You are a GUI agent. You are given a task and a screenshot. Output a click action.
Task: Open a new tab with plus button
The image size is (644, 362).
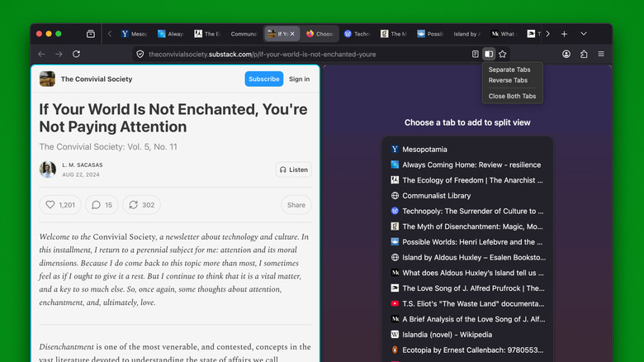pos(564,34)
